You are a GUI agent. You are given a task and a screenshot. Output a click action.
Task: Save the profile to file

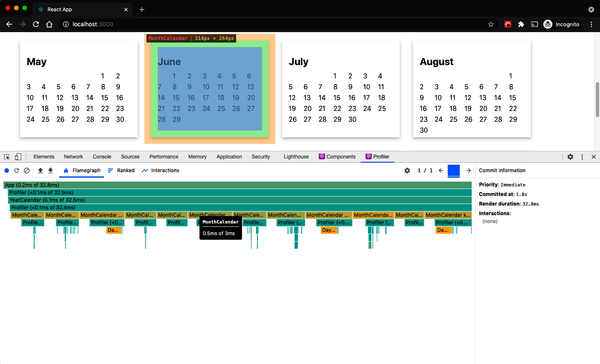pyautogui.click(x=50, y=171)
